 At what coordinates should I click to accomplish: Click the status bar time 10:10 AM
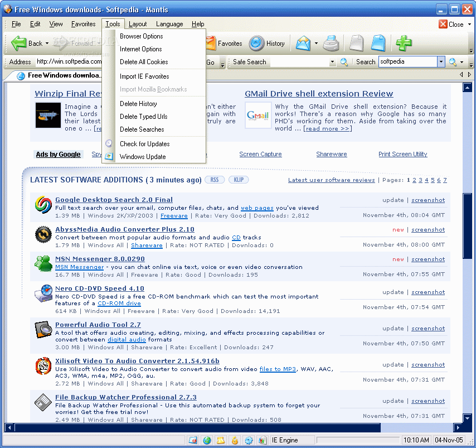[416, 440]
